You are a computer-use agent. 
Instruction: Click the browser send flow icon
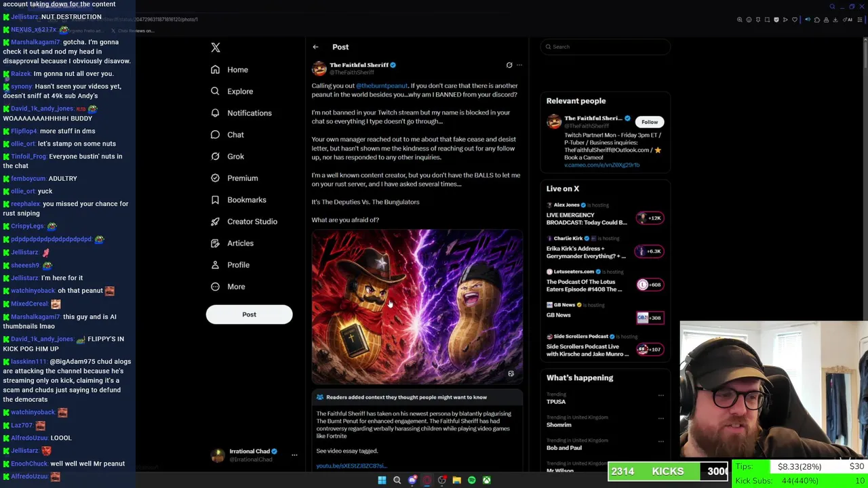(785, 20)
